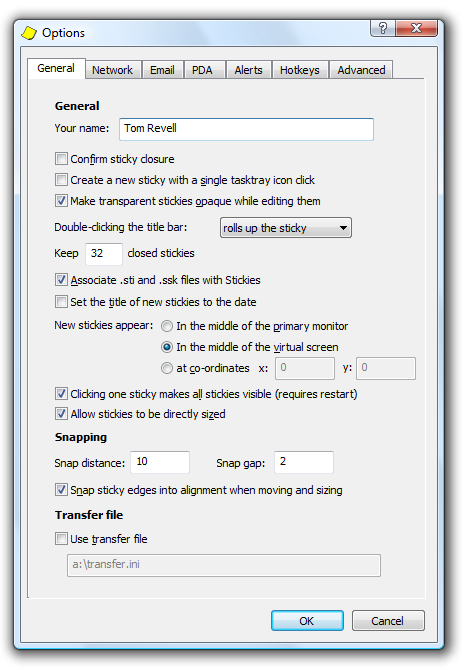462x668 pixels.
Task: Enable Confirm sticky closure checkbox
Action: [x=61, y=159]
